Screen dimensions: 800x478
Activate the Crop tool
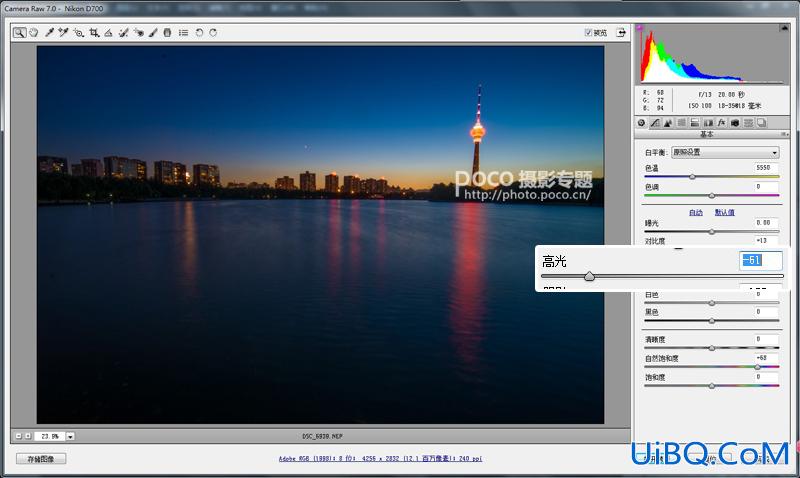pos(94,33)
